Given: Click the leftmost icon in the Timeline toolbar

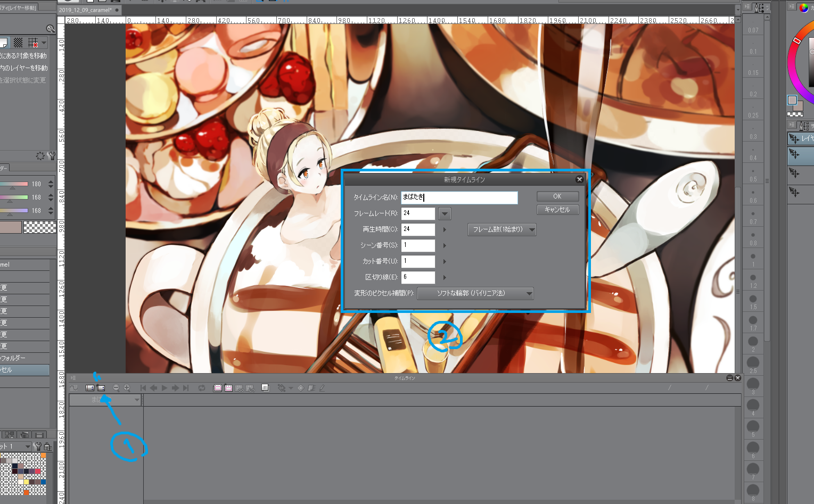Looking at the screenshot, I should pyautogui.click(x=74, y=388).
